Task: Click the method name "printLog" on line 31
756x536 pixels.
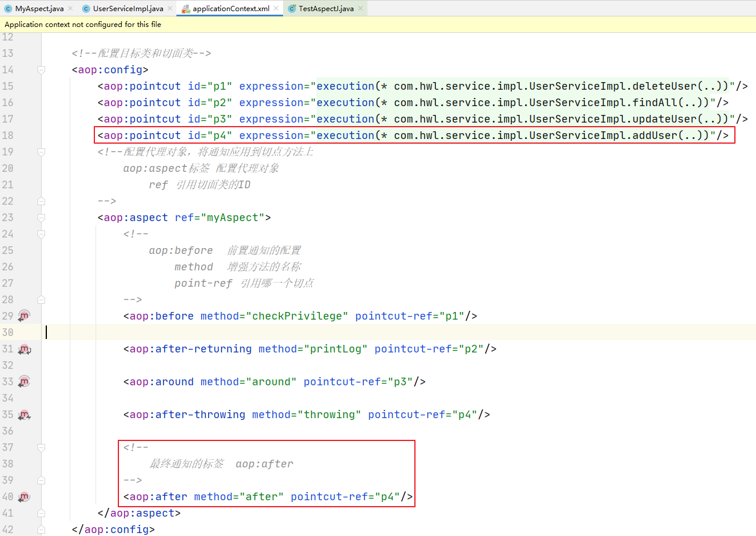Action: pos(336,349)
